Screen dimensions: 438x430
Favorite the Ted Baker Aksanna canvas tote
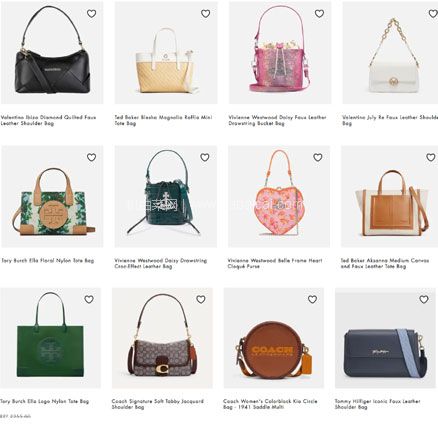click(431, 157)
